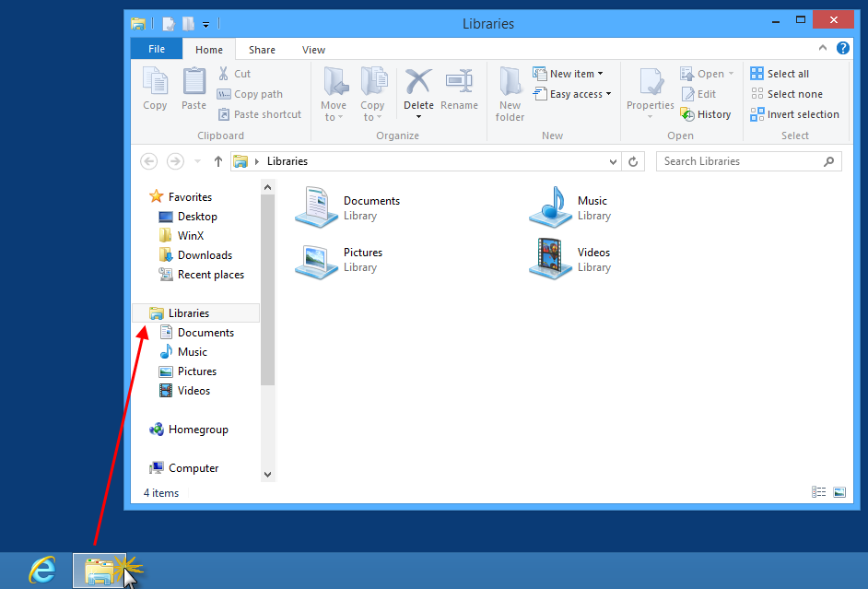Click Select none in the ribbon

(x=785, y=93)
